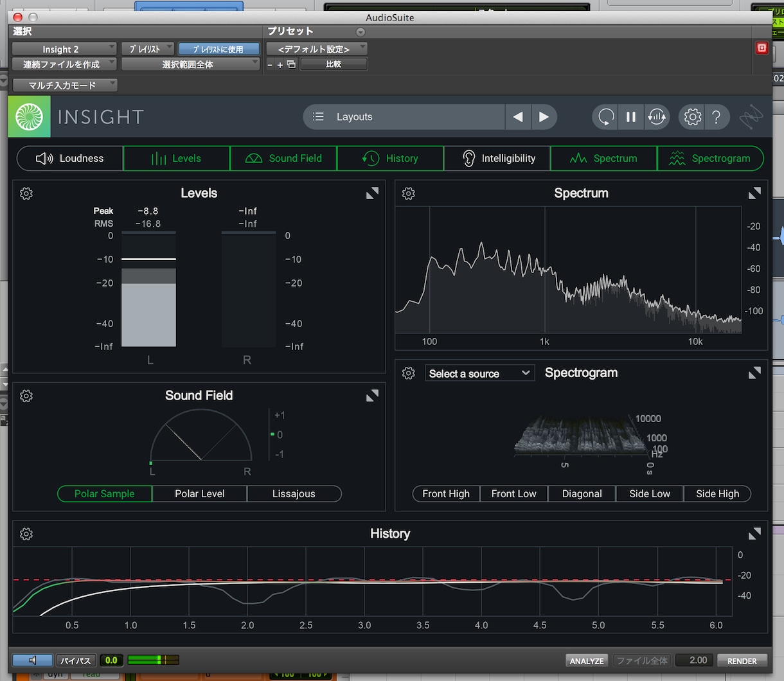Open the Levels panel settings gear
Viewport: 784px width, 681px height.
pyautogui.click(x=26, y=193)
